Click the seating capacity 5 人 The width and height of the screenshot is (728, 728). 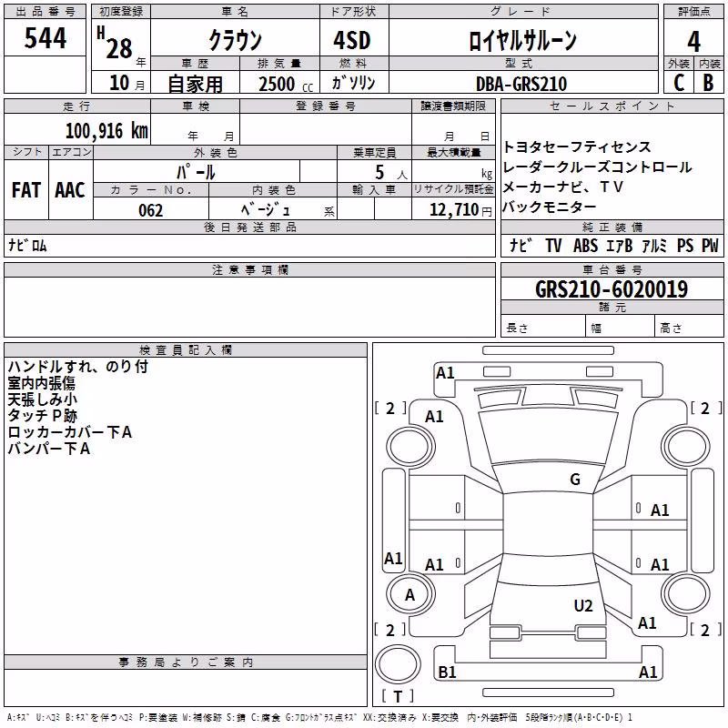pyautogui.click(x=391, y=172)
